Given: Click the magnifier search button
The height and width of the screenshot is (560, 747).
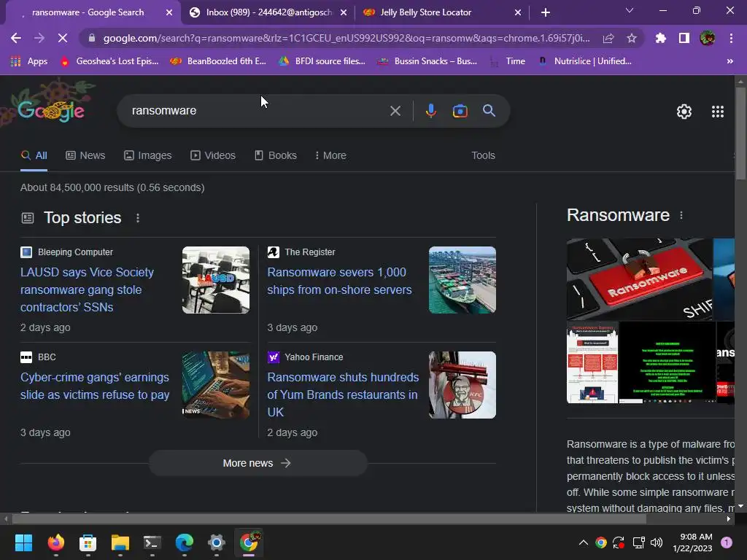Looking at the screenshot, I should (x=489, y=111).
